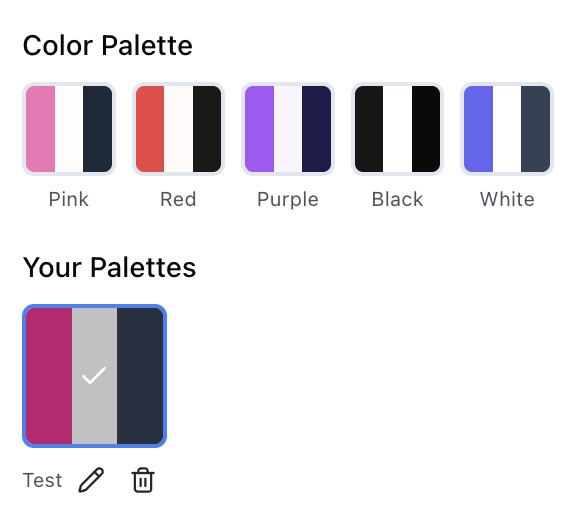
Task: Click the Purple label under swatch
Action: (x=288, y=200)
